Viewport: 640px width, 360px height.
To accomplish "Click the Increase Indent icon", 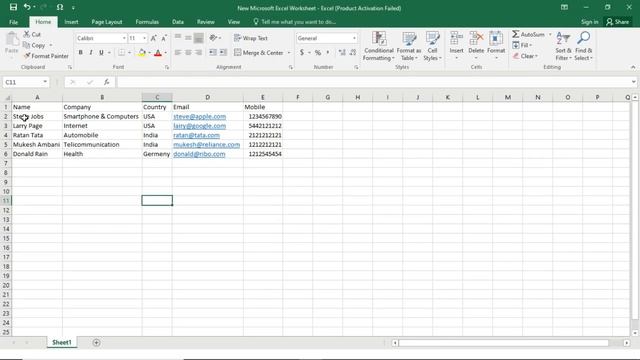I will [223, 52].
